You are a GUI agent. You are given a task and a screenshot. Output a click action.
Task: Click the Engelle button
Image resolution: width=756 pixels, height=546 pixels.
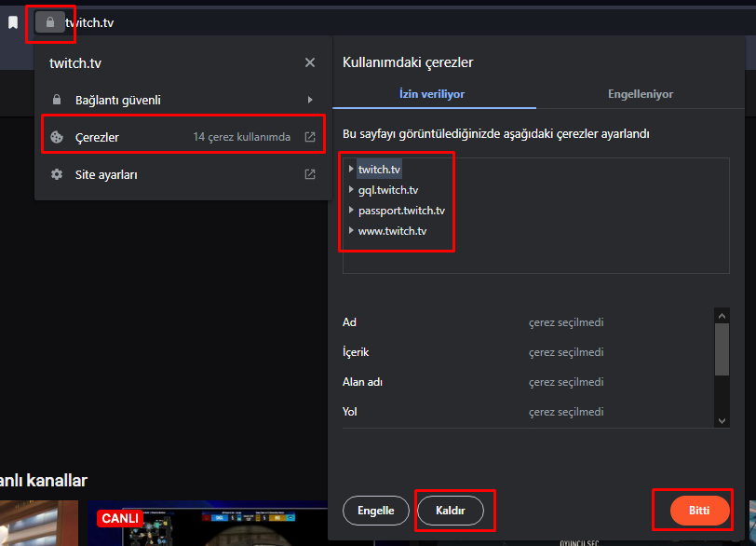(x=376, y=511)
